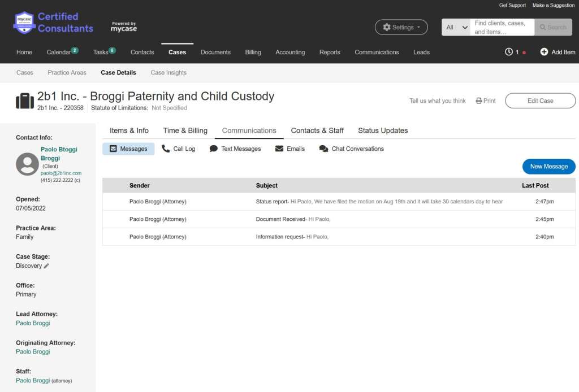Viewport: 579px width, 392px height.
Task: Switch to the Contacts & Staff tab
Action: tap(317, 130)
